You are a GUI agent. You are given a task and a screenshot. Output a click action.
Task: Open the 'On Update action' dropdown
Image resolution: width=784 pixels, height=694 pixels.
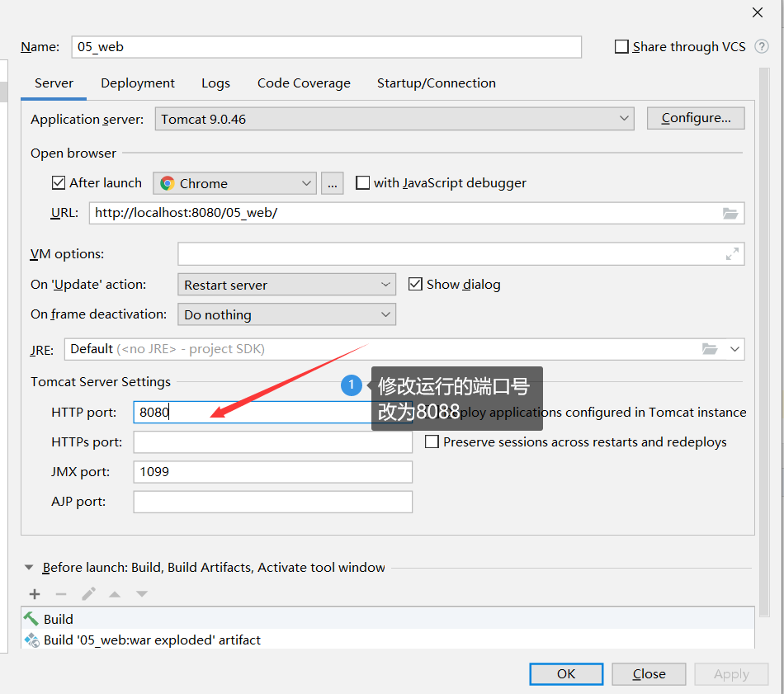(x=385, y=284)
